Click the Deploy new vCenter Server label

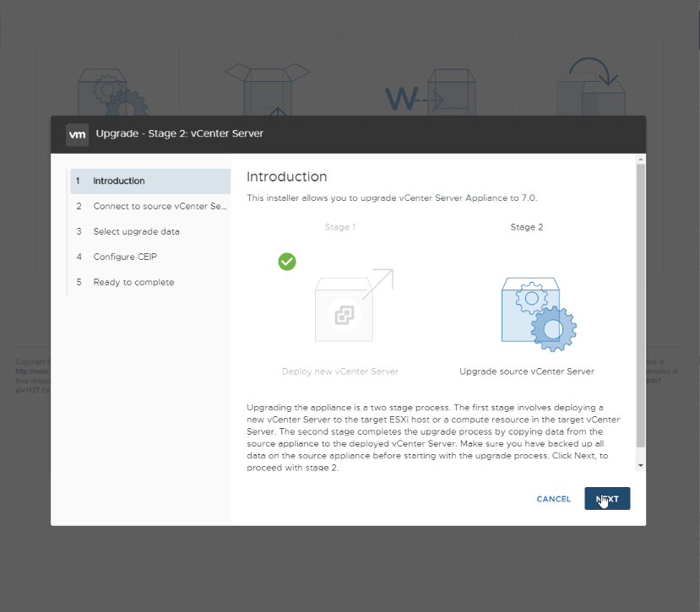point(339,371)
